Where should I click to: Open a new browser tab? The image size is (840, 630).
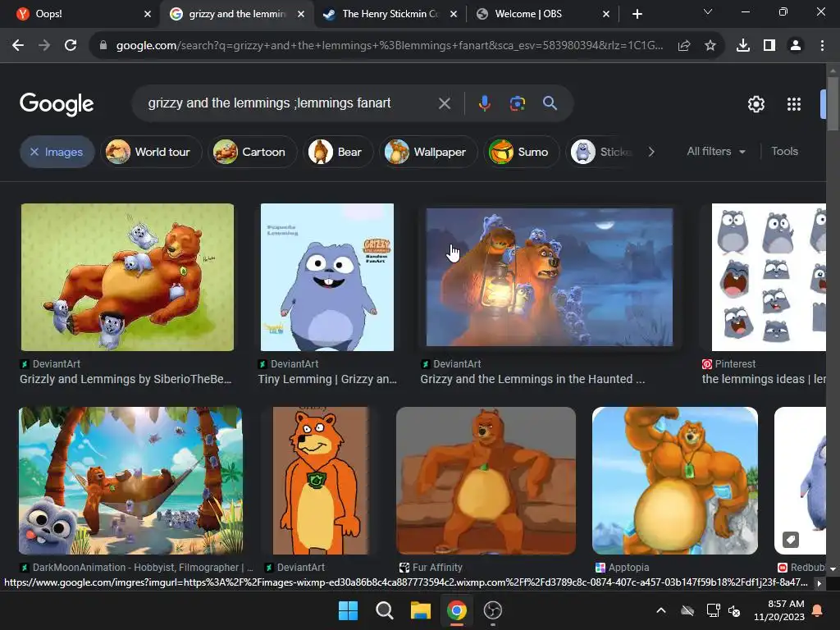637,14
